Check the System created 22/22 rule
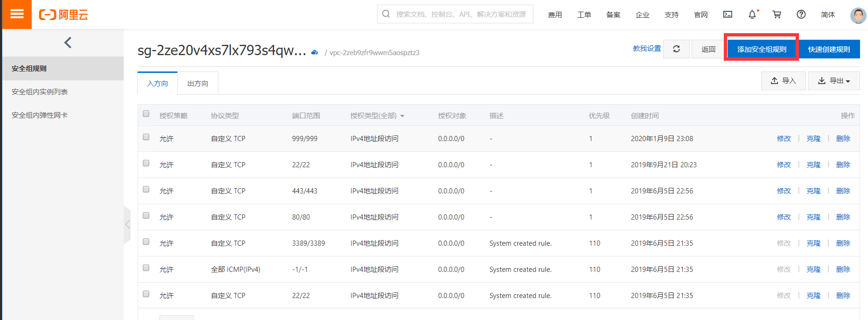 click(x=146, y=294)
